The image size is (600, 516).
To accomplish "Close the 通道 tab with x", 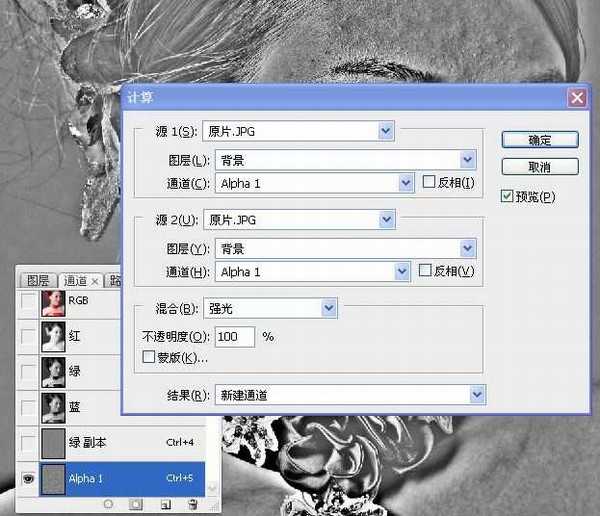I will coord(95,281).
